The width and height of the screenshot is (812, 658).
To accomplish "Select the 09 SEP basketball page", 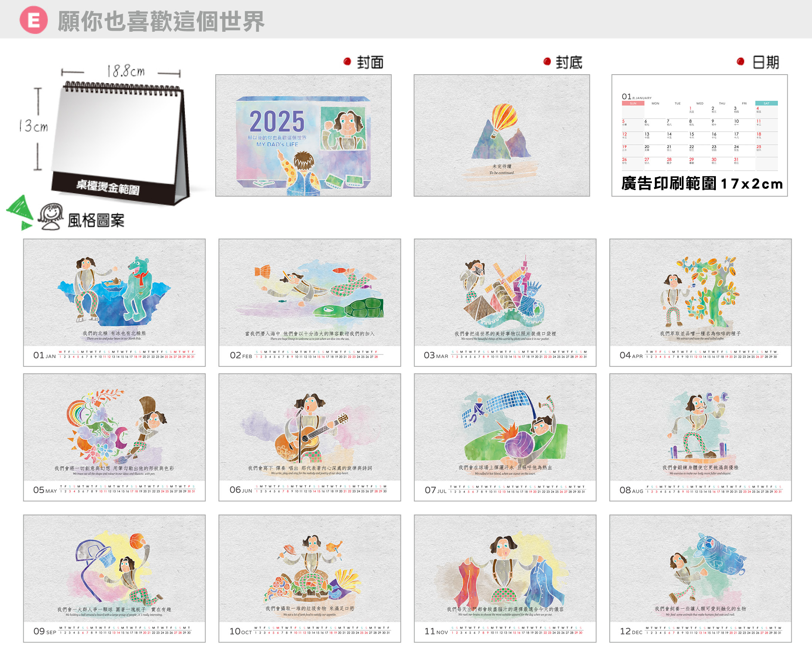I will tap(114, 578).
